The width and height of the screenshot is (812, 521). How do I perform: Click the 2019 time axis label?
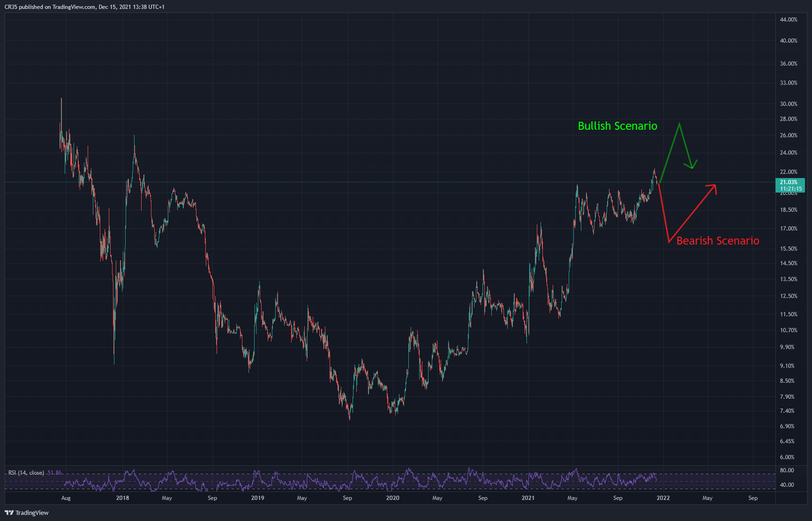[257, 498]
